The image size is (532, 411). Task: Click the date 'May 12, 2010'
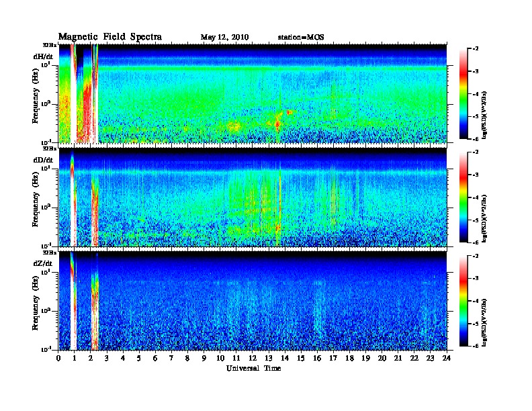(224, 38)
